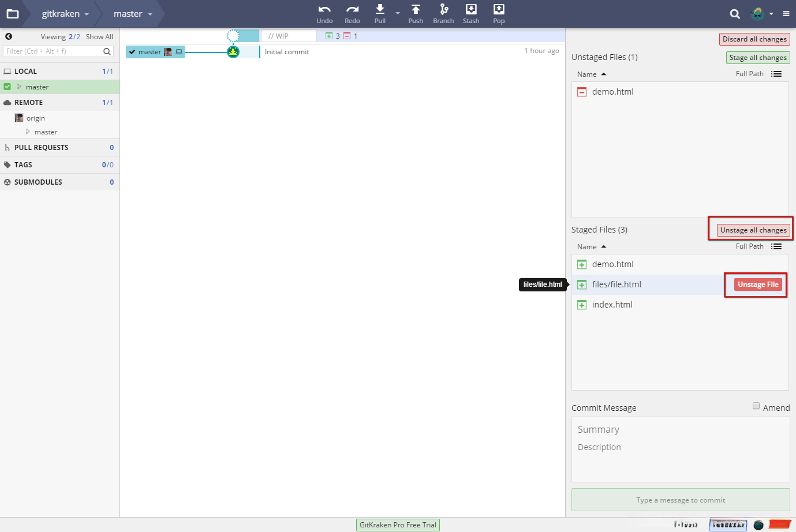Expand the SUBMODULES section
Viewport: 796px width, 532px height.
[60, 182]
